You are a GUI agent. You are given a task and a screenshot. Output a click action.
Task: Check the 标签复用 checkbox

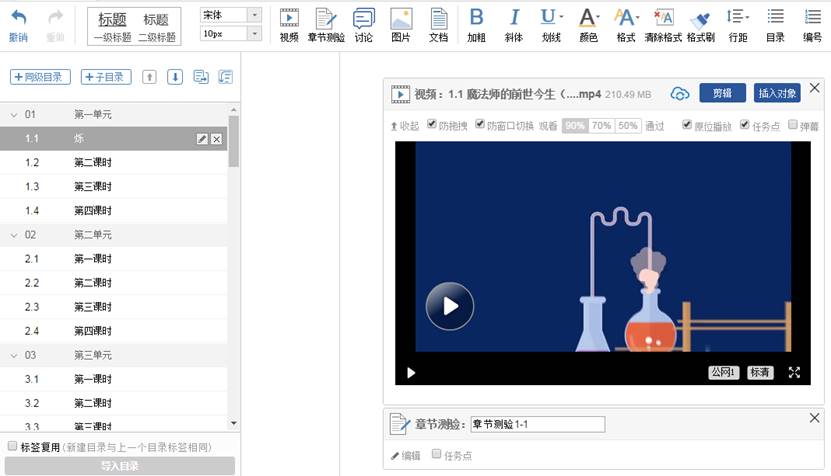tap(12, 446)
